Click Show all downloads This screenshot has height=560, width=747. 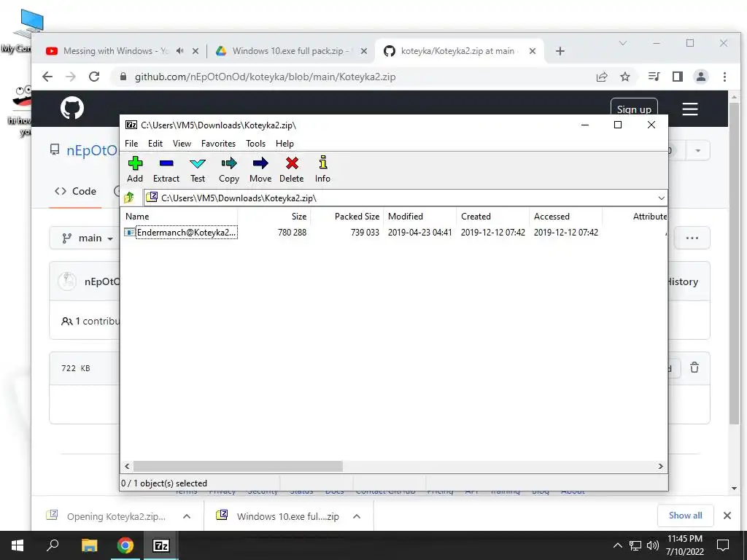(685, 516)
